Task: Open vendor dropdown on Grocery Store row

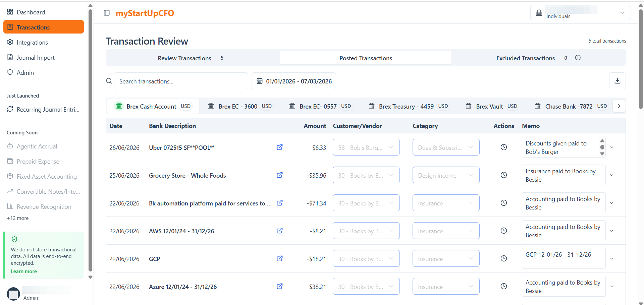Action: pyautogui.click(x=366, y=175)
